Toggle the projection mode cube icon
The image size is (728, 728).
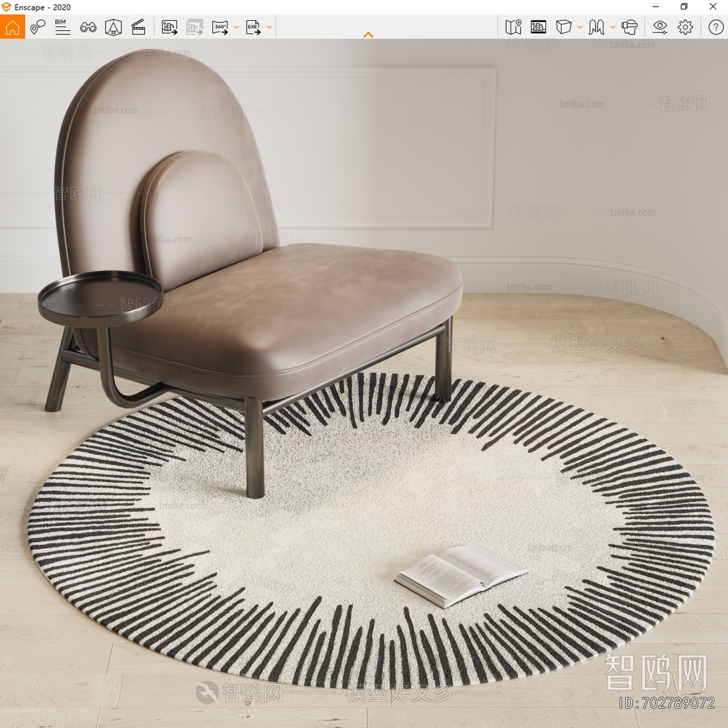(x=563, y=27)
